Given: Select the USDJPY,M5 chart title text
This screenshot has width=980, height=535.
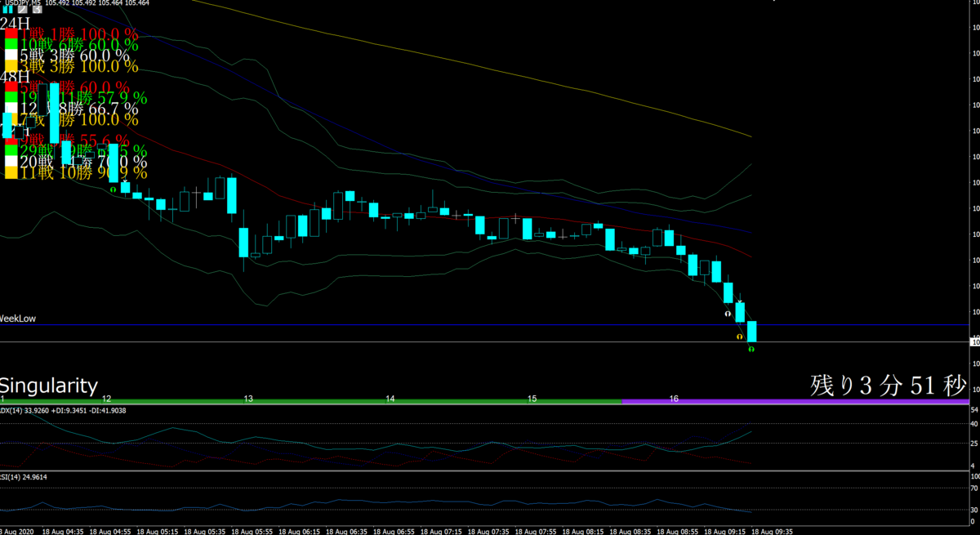Looking at the screenshot, I should [21, 2].
